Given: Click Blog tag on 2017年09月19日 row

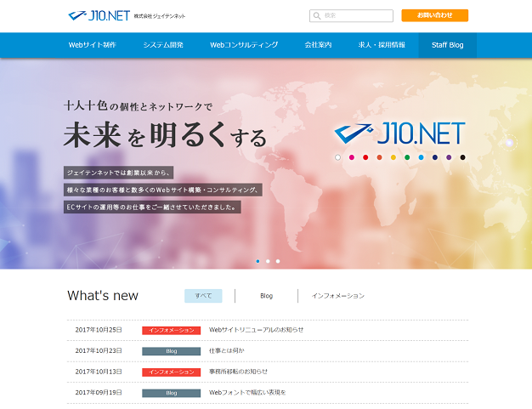Looking at the screenshot, I should 172,393.
